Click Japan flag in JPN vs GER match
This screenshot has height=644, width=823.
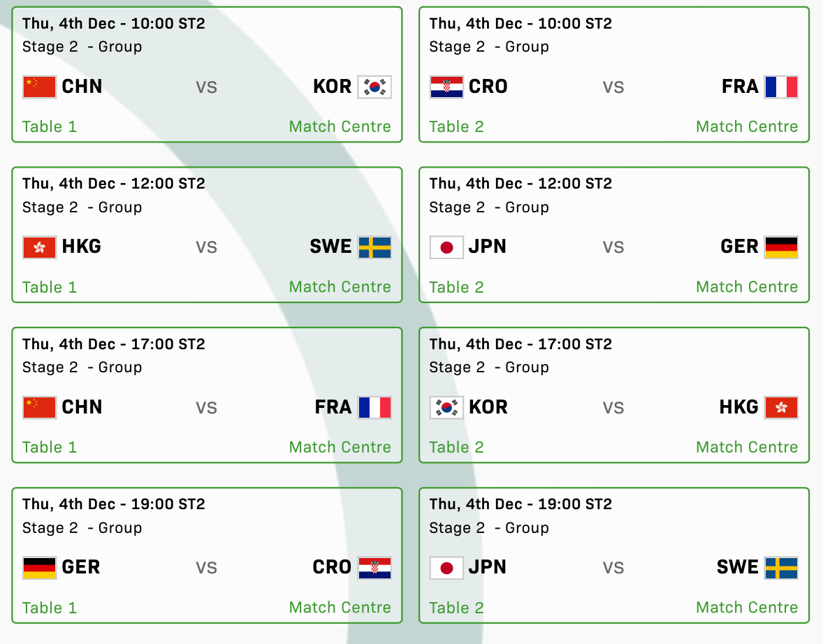[x=446, y=247]
